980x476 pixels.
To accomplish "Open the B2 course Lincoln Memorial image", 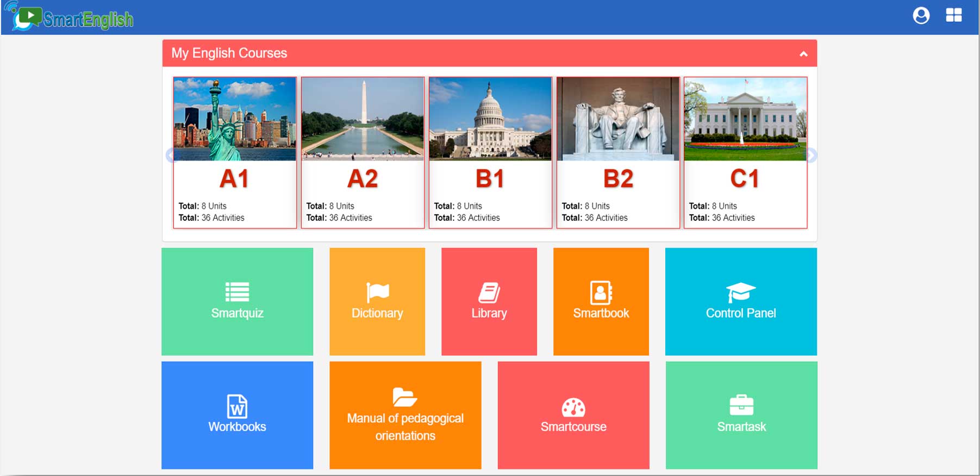I will click(x=618, y=119).
